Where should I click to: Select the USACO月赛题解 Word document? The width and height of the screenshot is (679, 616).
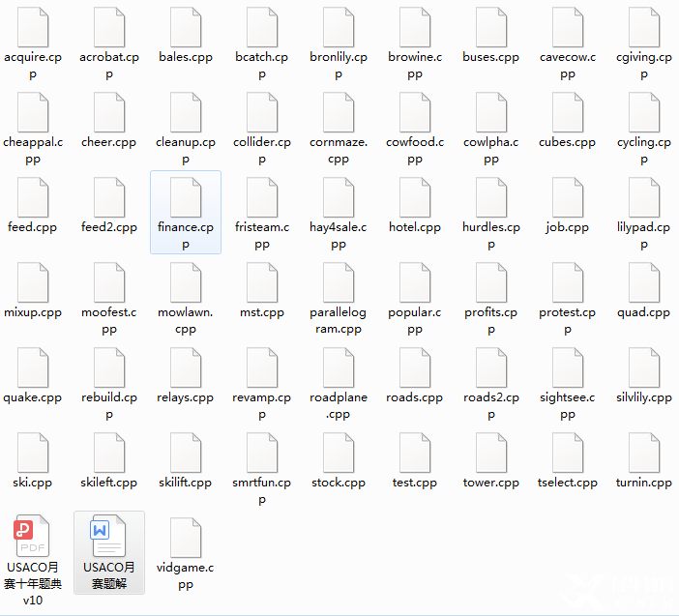108,537
